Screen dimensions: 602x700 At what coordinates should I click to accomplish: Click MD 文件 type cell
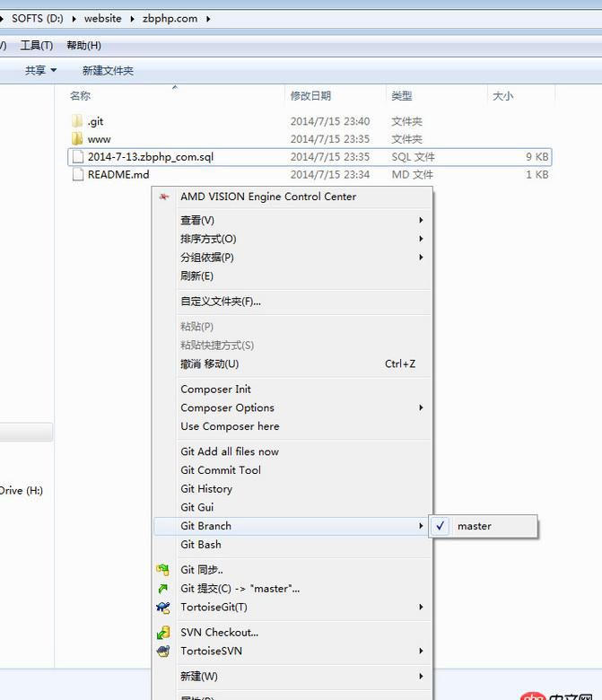coord(413,175)
